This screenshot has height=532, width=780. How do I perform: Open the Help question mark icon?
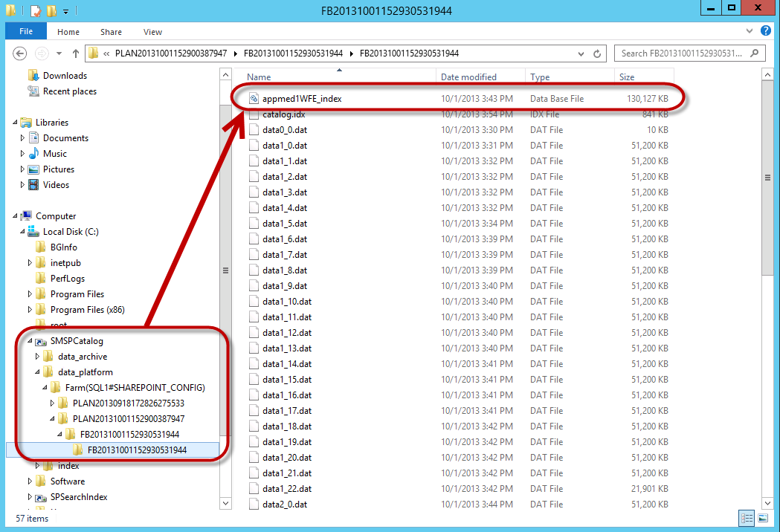(x=764, y=31)
